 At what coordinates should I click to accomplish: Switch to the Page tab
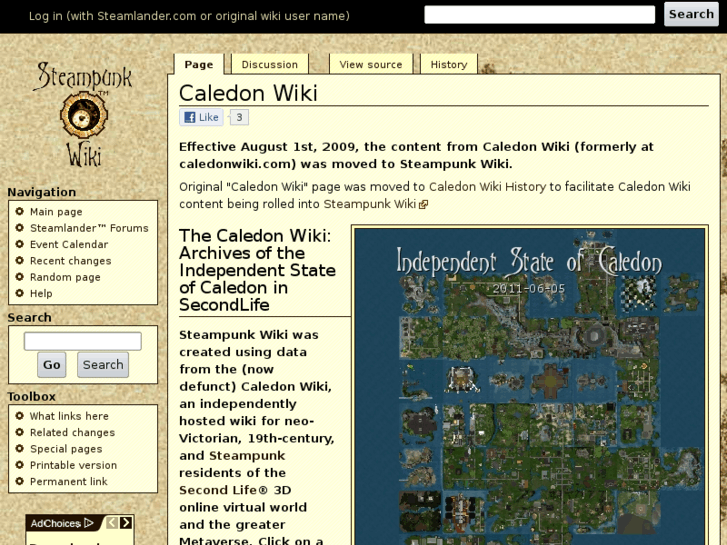199,64
